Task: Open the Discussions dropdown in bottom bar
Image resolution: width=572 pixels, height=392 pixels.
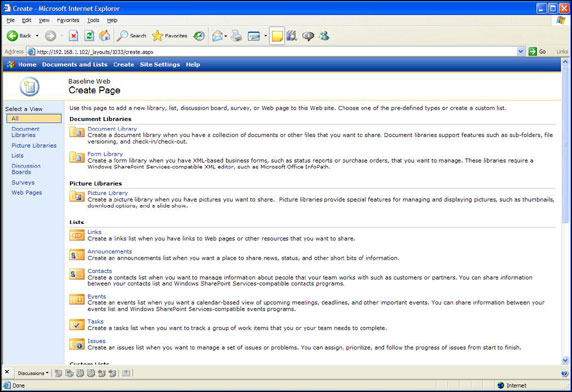Action: pos(33,373)
